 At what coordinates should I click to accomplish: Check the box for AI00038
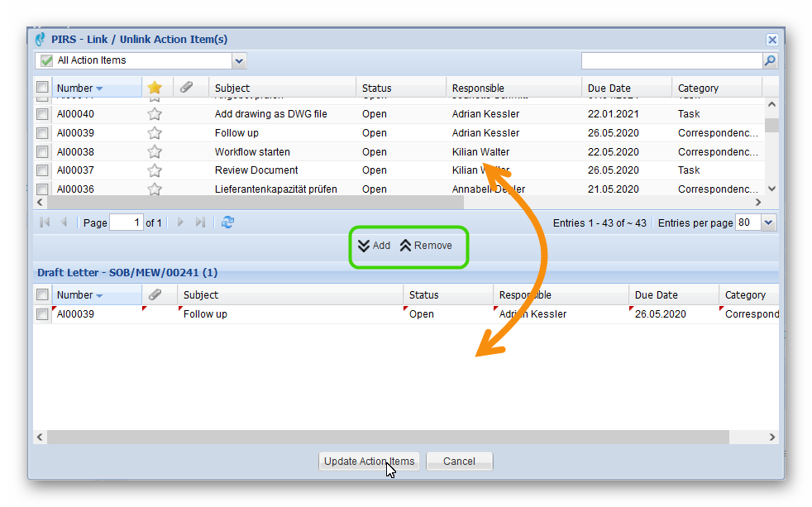[x=42, y=152]
